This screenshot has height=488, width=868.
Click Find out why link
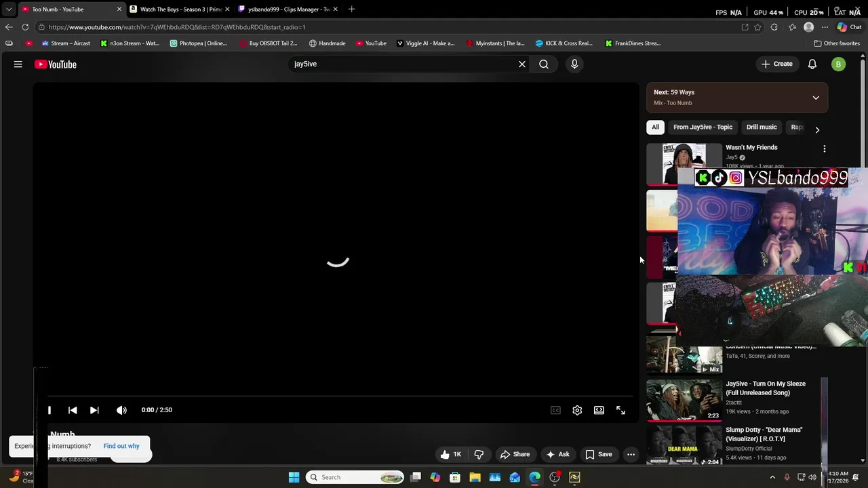[x=121, y=446]
